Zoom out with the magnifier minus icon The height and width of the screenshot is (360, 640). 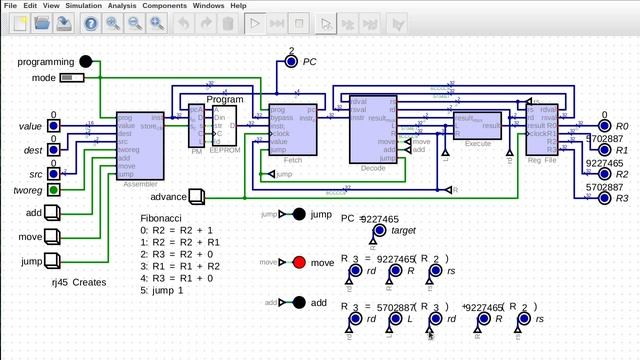pyautogui.click(x=135, y=23)
